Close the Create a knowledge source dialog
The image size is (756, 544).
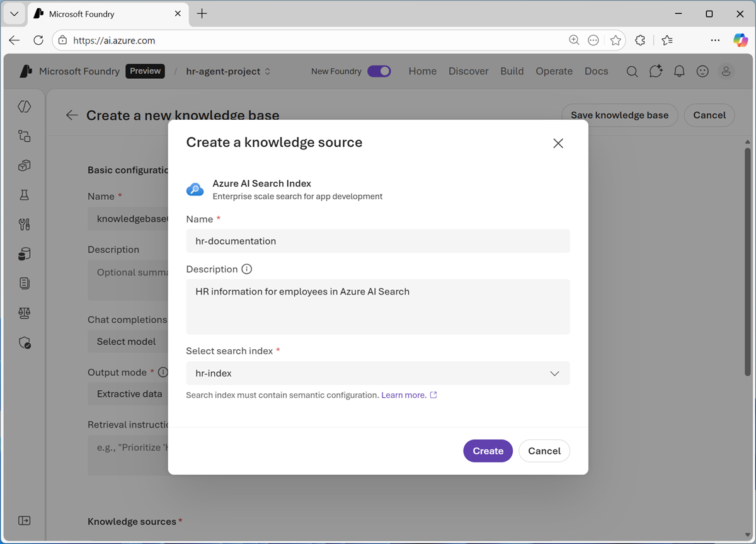(558, 143)
